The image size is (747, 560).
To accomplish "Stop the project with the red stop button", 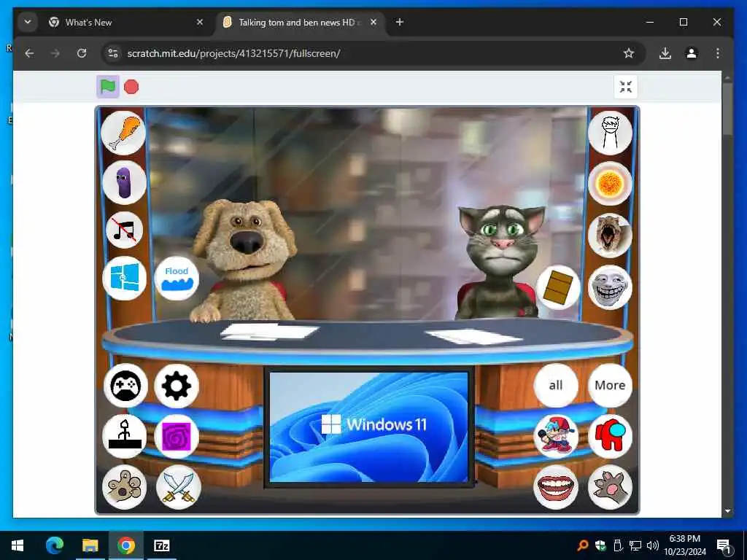I will [x=131, y=87].
